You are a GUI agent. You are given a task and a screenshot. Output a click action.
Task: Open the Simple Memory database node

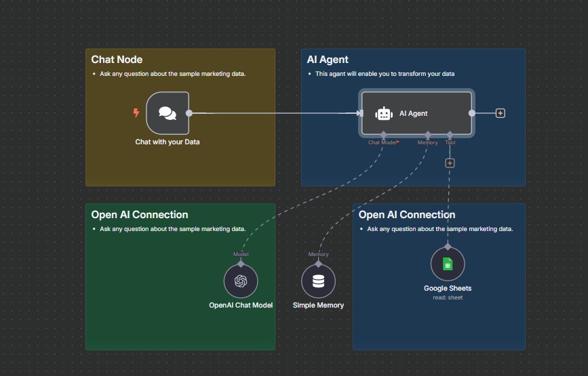pos(318,281)
